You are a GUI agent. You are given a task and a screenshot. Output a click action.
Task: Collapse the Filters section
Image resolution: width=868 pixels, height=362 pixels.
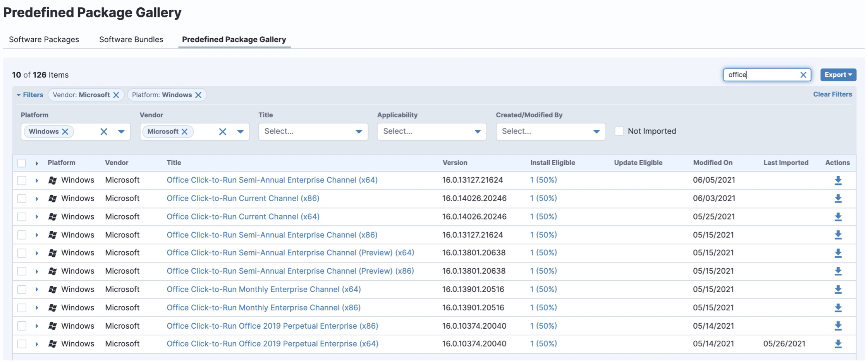(x=30, y=95)
